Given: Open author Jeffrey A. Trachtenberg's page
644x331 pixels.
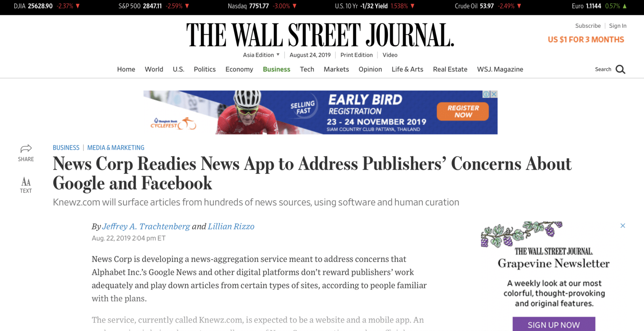Looking at the screenshot, I should 146,227.
